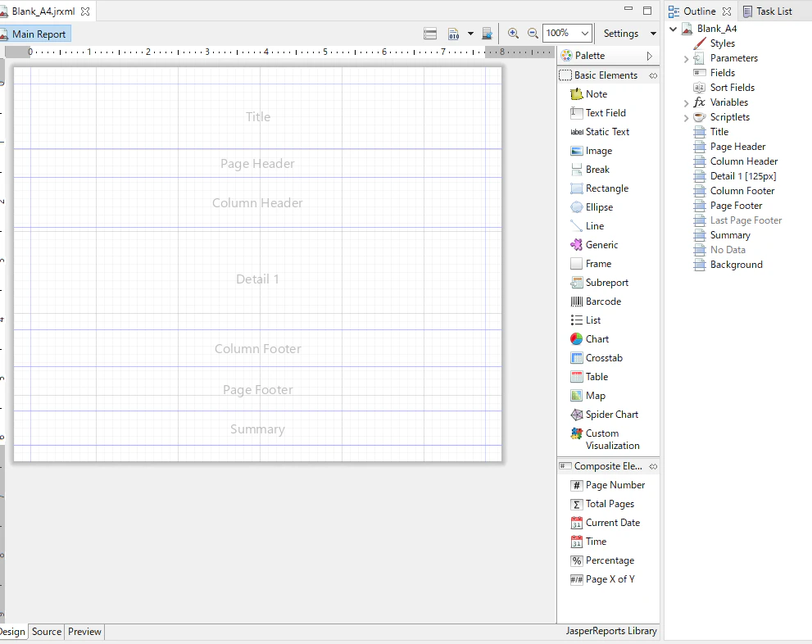Image resolution: width=812 pixels, height=644 pixels.
Task: Click the compile report 010 toolbar icon
Action: click(x=454, y=34)
